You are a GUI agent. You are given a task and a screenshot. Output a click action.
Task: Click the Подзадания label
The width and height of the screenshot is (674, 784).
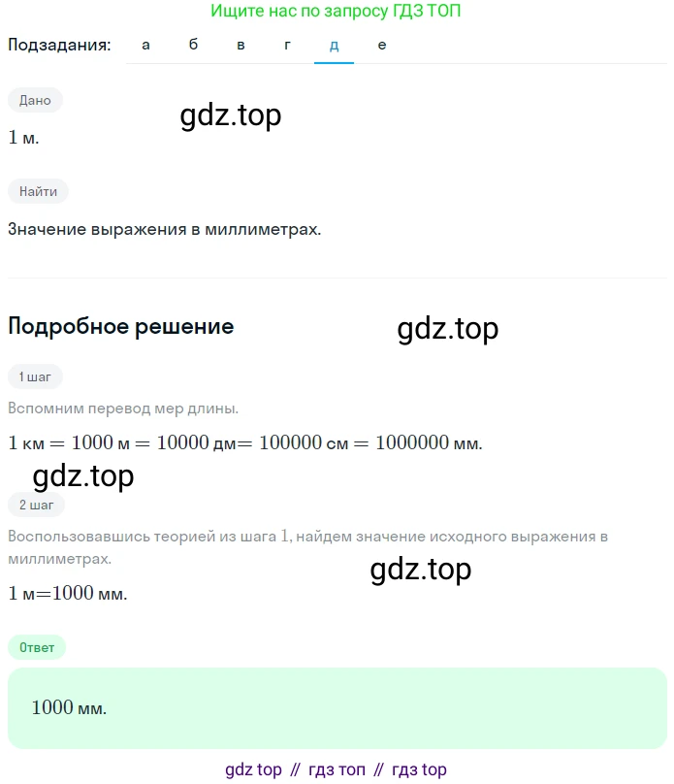[59, 45]
